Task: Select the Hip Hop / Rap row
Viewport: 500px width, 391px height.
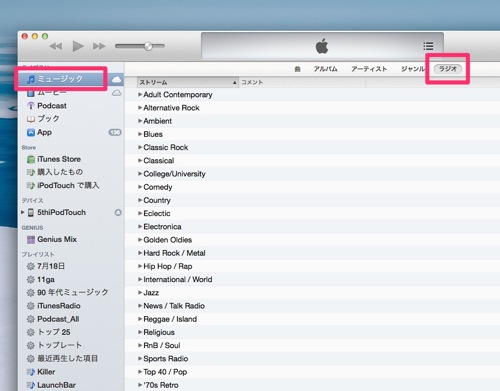Action: 312,266
